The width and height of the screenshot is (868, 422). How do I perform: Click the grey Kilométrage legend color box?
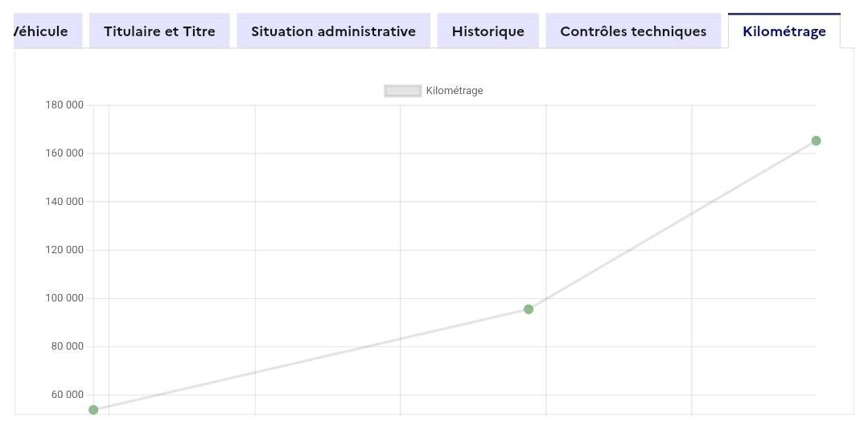click(x=402, y=91)
